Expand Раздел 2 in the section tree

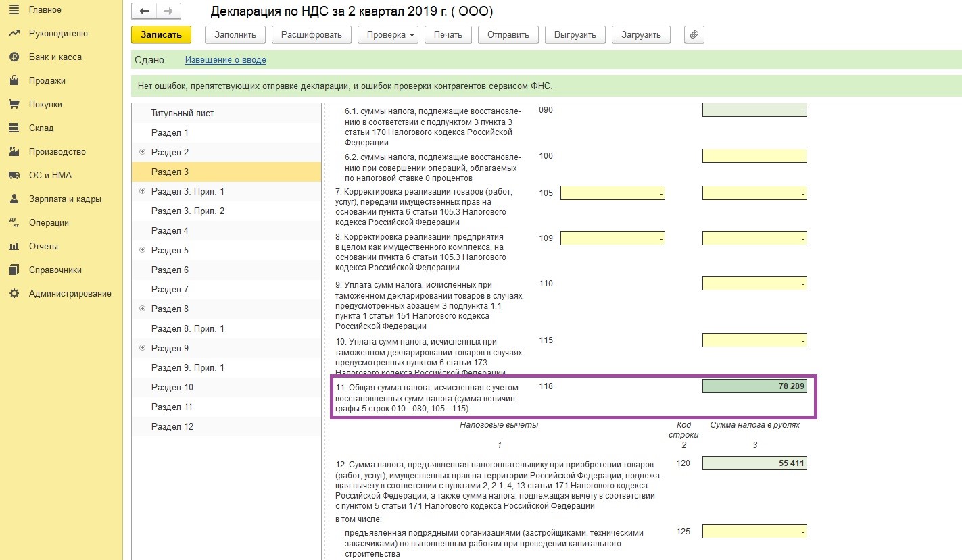(142, 152)
